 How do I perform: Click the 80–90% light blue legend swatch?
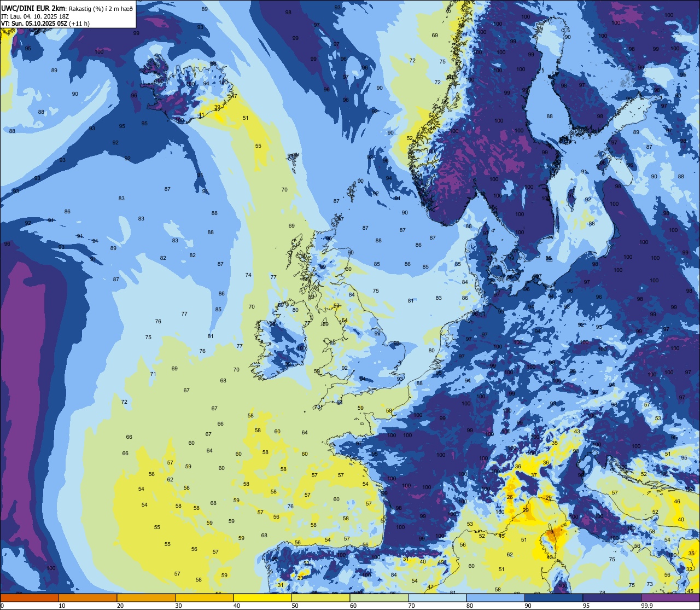coord(495,598)
